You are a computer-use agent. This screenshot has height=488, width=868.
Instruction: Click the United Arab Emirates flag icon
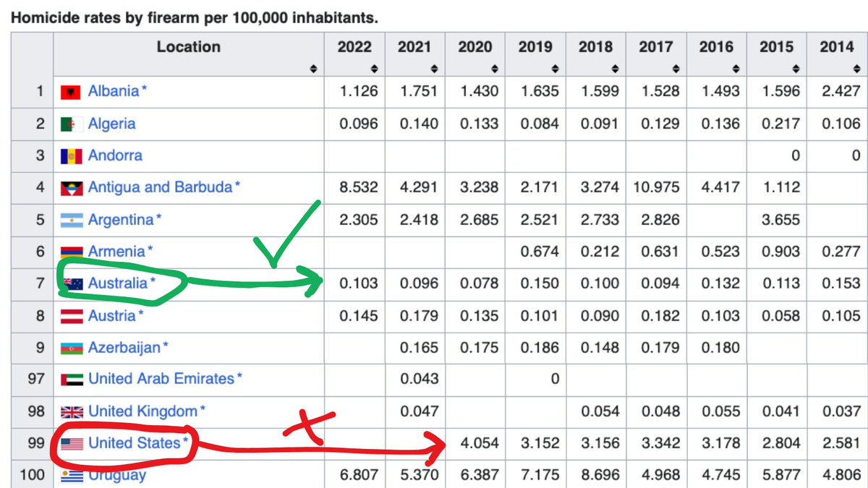pos(71,379)
